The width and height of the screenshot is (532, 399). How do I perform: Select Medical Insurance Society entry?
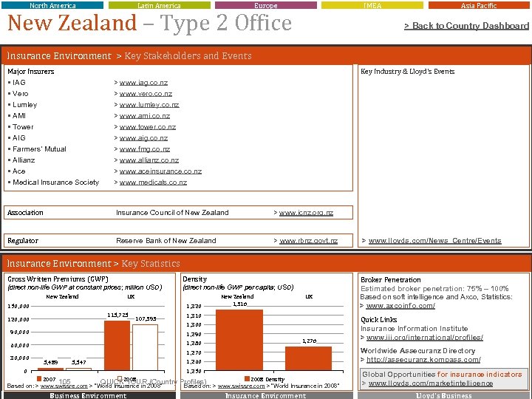pyautogui.click(x=55, y=183)
